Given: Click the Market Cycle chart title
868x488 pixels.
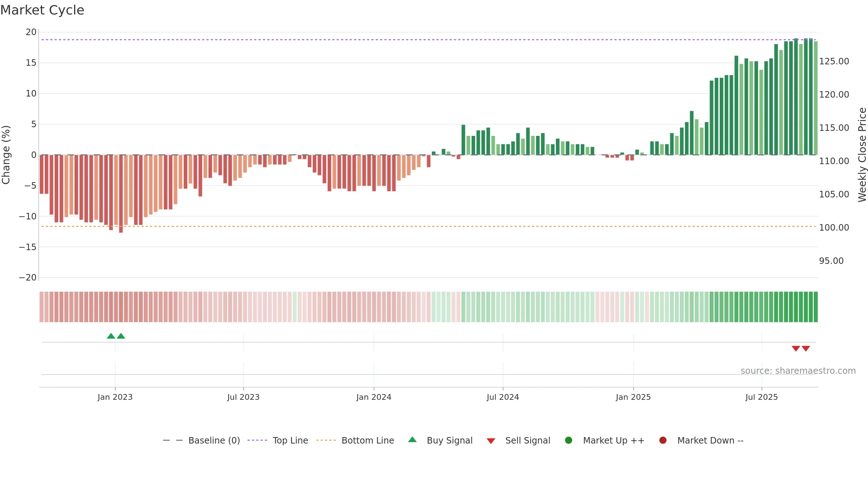Looking at the screenshot, I should click(42, 10).
